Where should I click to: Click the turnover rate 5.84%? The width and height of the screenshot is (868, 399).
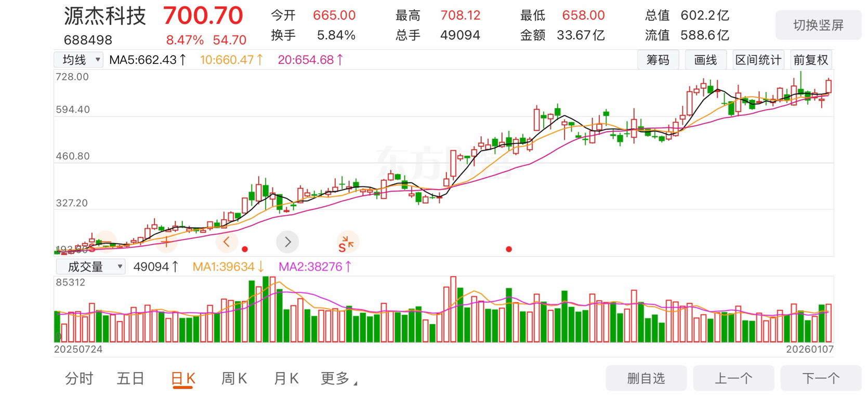click(x=336, y=35)
